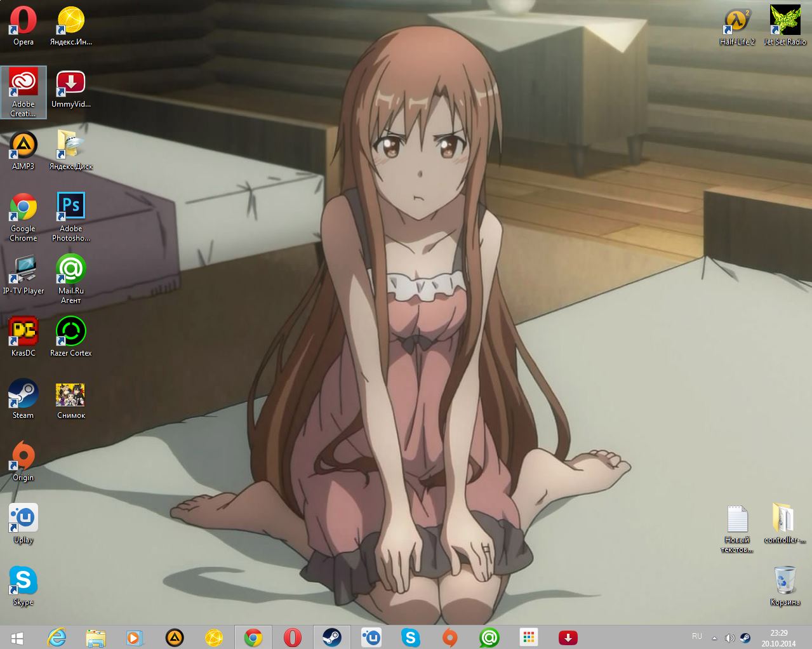Launch AIMP from the taskbar

point(175,637)
